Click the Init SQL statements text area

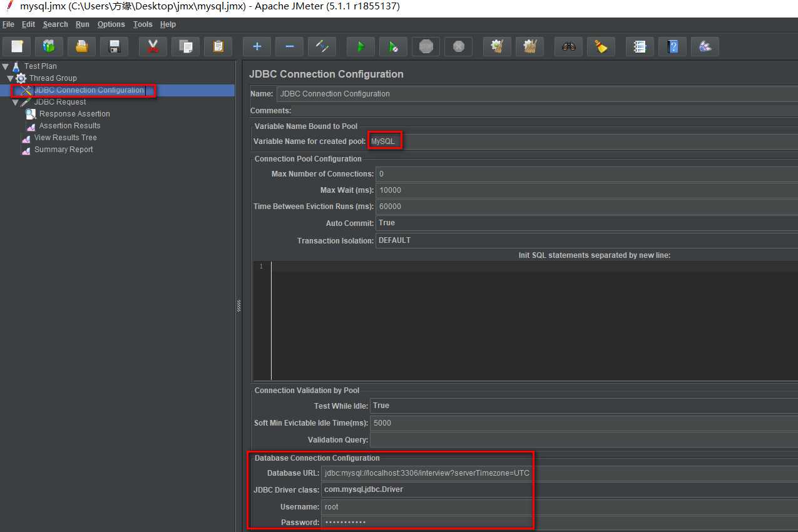coord(534,320)
